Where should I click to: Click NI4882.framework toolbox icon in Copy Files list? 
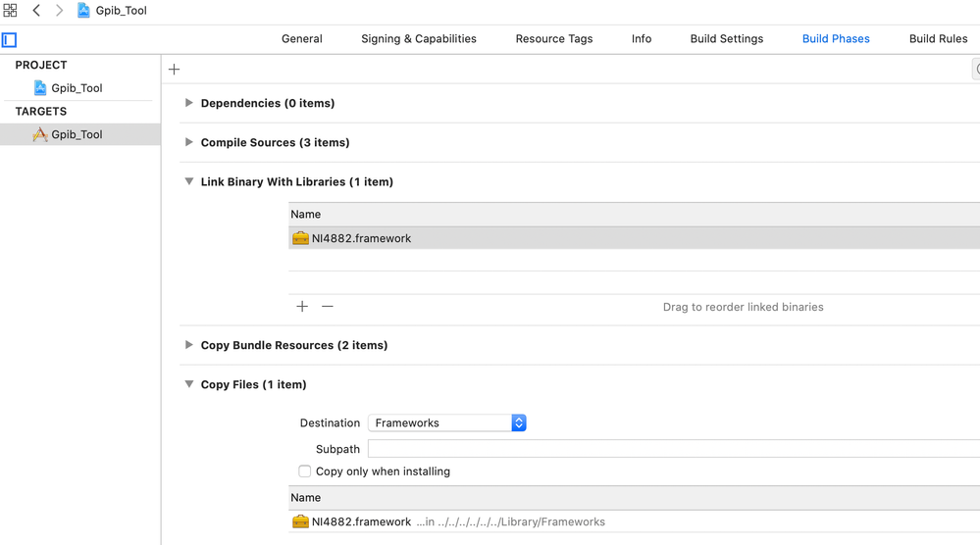coord(300,521)
